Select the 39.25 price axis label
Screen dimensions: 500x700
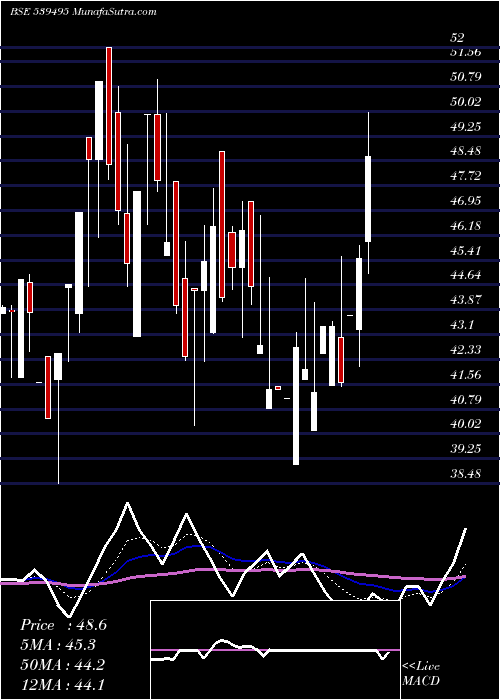[x=466, y=449]
